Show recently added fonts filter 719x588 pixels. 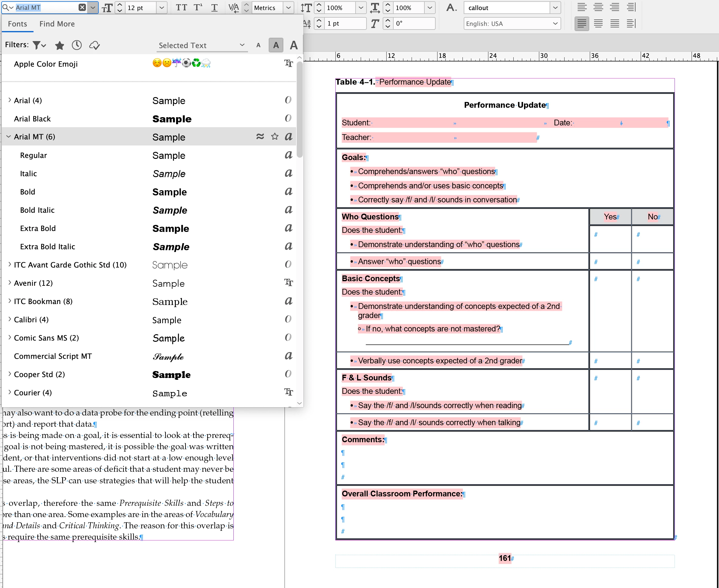coord(76,45)
